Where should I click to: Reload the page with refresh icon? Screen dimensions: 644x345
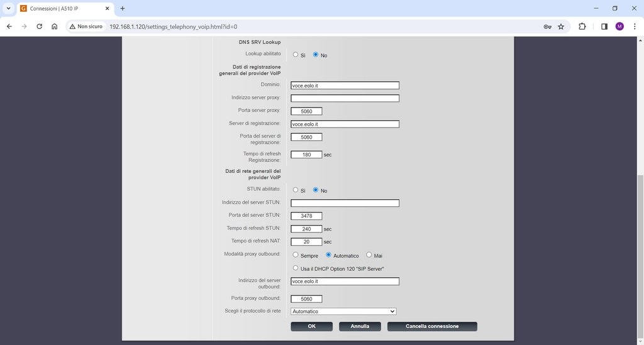click(39, 26)
